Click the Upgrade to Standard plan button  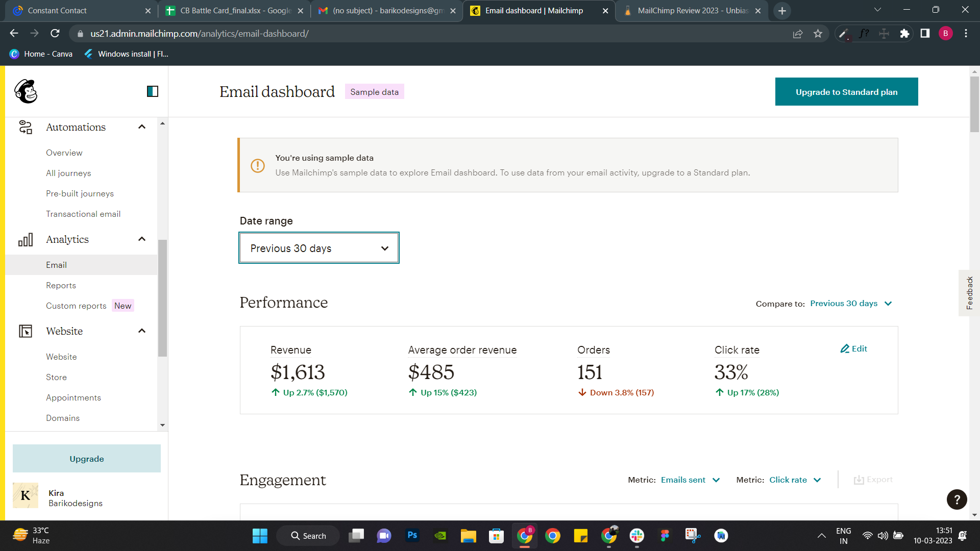point(846,92)
